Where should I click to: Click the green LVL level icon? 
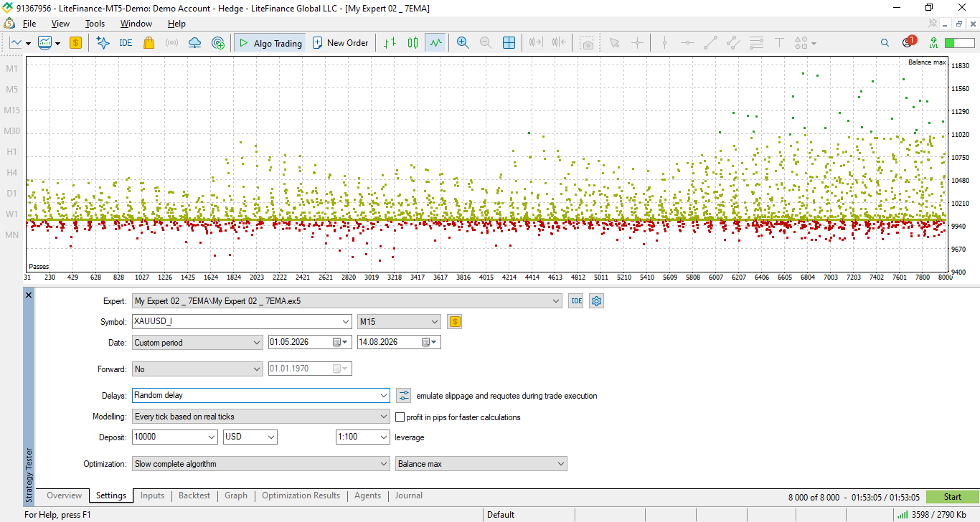(933, 43)
